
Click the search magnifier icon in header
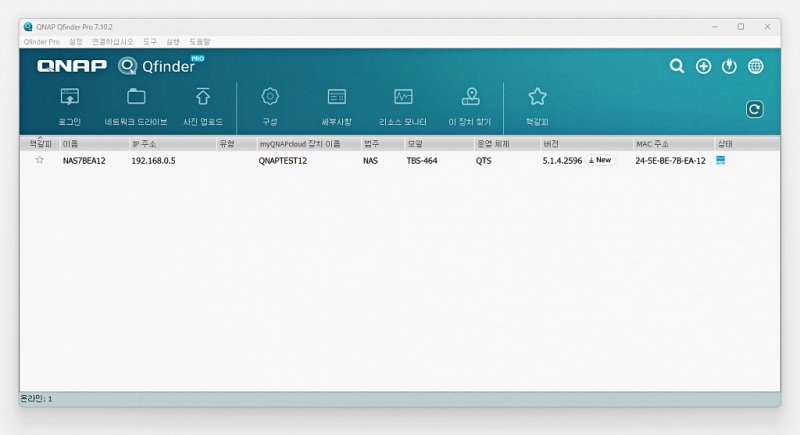(677, 66)
